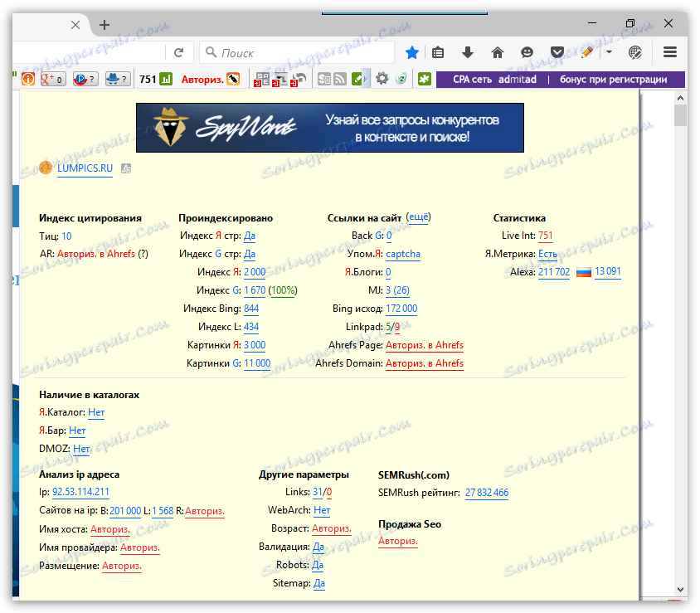Image resolution: width=700 pixels, height=613 pixels.
Task: Click the orange pen icon after Авториз.
Action: click(x=233, y=79)
